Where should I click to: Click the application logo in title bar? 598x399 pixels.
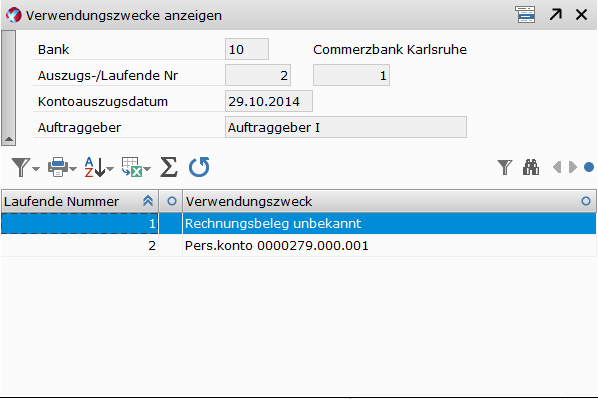[13, 15]
